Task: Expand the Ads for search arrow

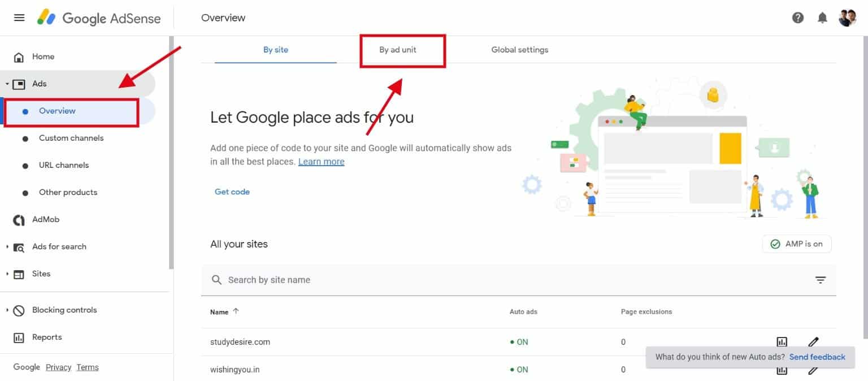Action: tap(7, 246)
